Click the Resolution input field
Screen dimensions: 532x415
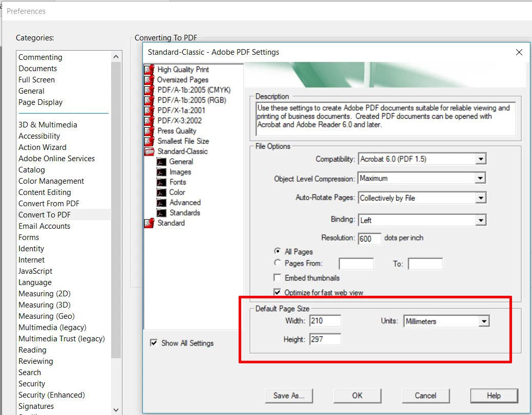[x=370, y=238]
